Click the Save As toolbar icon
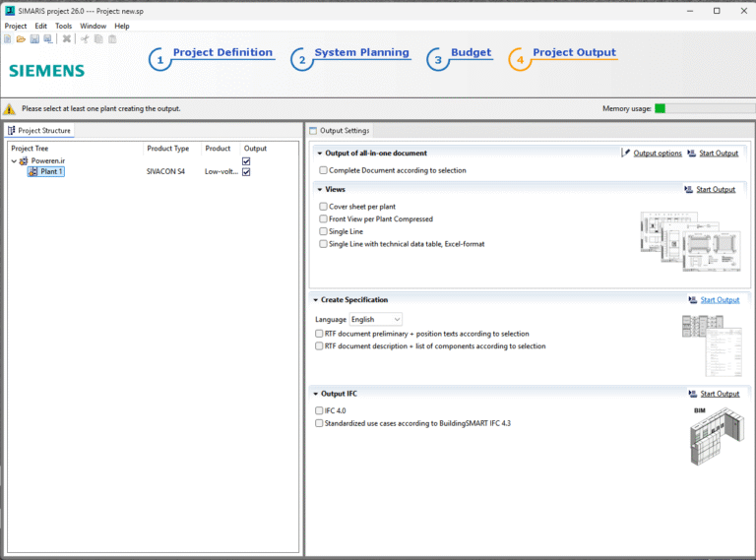The width and height of the screenshot is (756, 560). click(x=47, y=39)
